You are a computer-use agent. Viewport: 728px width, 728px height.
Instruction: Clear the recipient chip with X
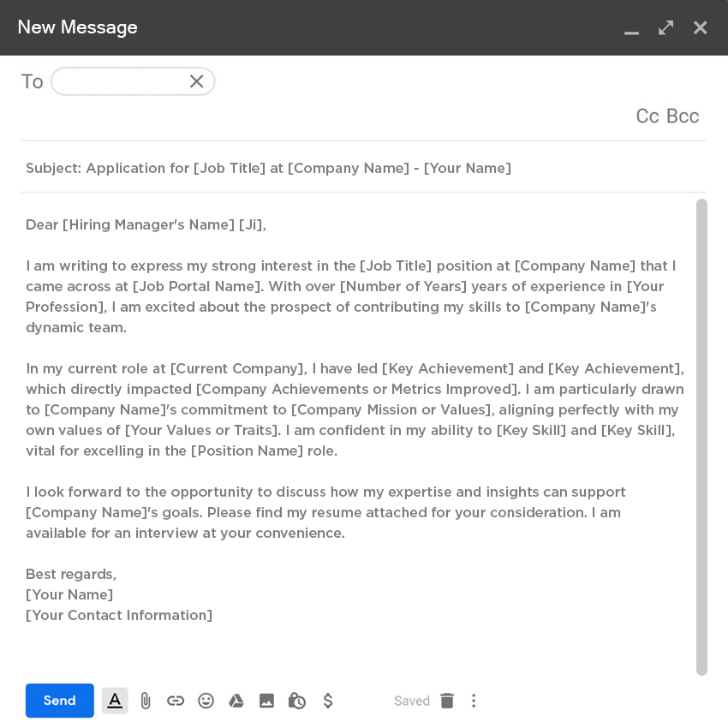196,81
